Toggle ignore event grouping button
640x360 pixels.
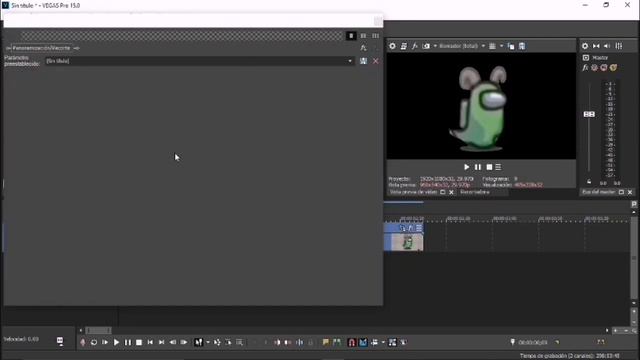tap(403, 342)
